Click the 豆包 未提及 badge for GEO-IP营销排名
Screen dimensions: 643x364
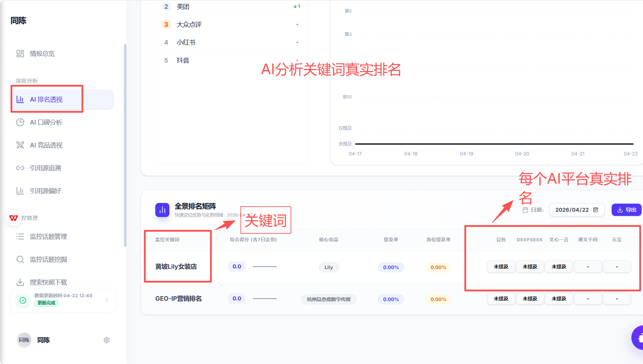[x=501, y=299]
